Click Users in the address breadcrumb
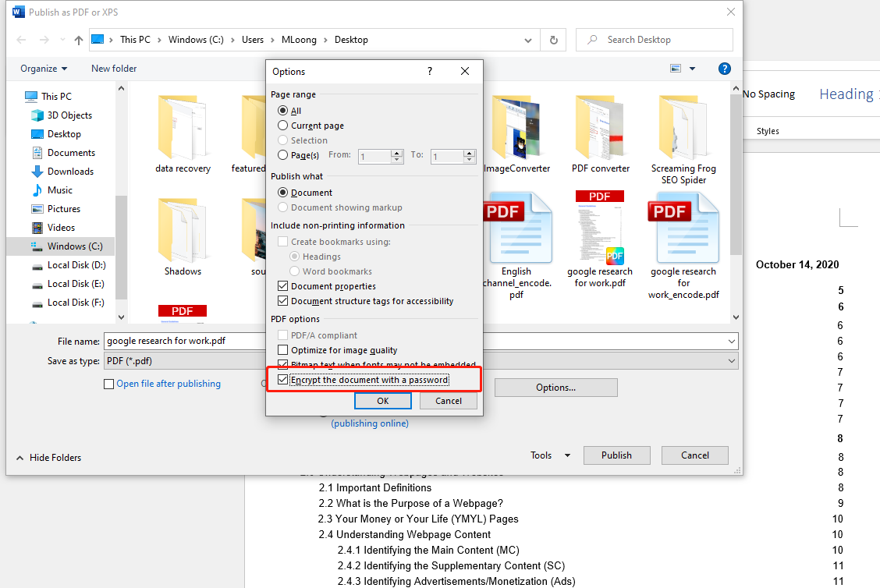This screenshot has width=880, height=588. [253, 40]
